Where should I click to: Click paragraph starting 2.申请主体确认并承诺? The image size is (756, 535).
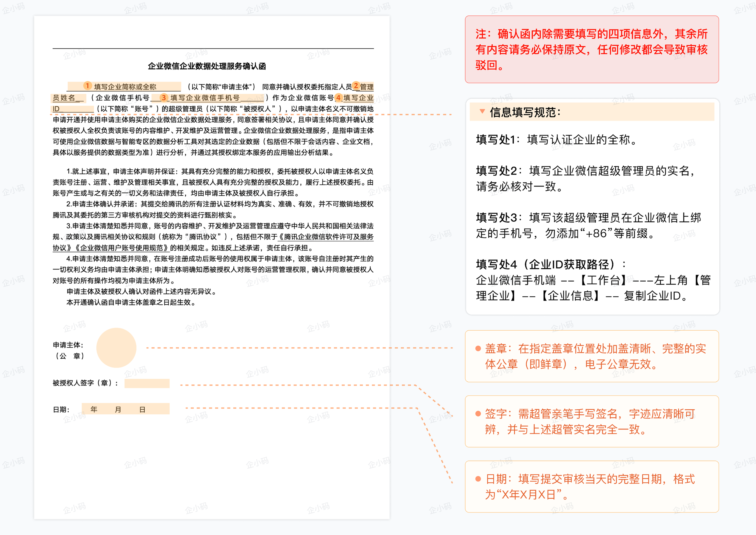[x=213, y=210]
